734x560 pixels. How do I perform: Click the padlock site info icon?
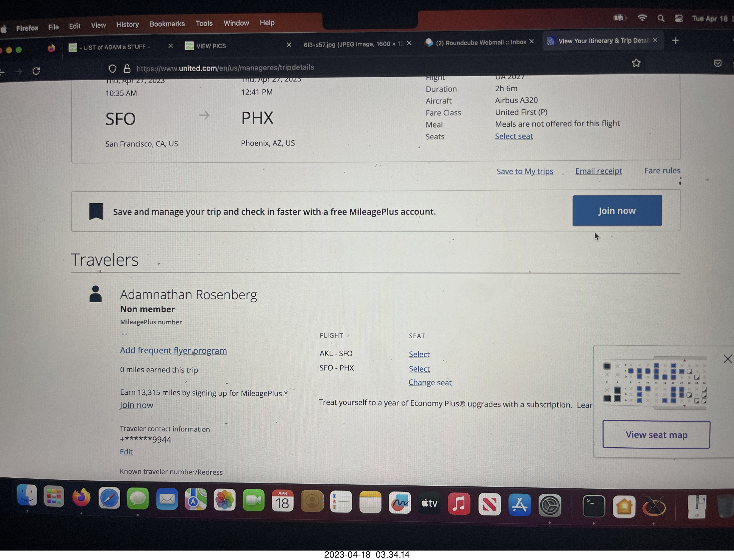click(127, 69)
